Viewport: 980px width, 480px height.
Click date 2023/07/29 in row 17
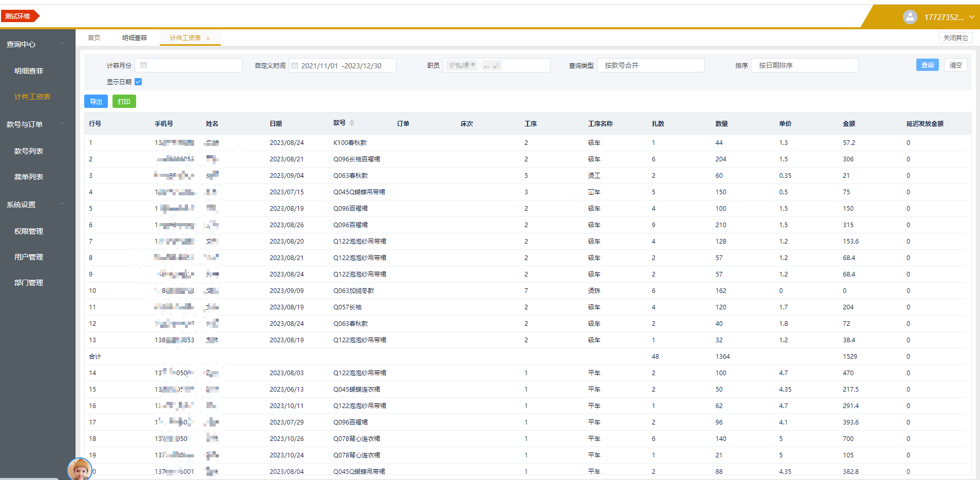[x=287, y=422]
